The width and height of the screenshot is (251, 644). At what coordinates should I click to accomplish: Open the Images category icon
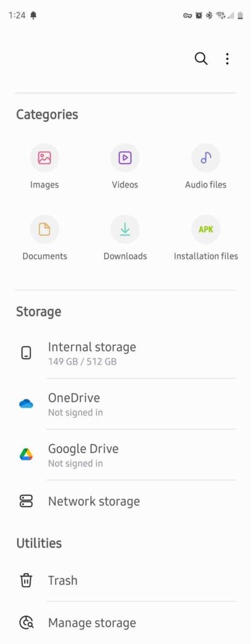tap(45, 158)
